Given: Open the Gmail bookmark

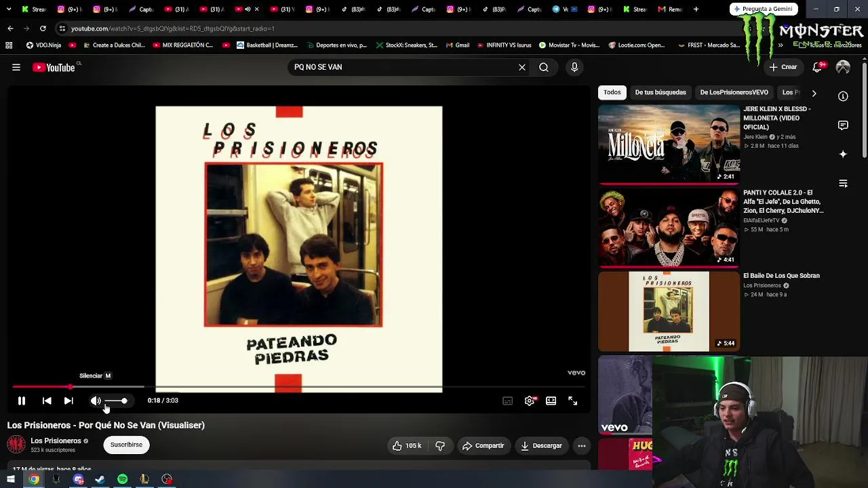Looking at the screenshot, I should click(x=458, y=45).
